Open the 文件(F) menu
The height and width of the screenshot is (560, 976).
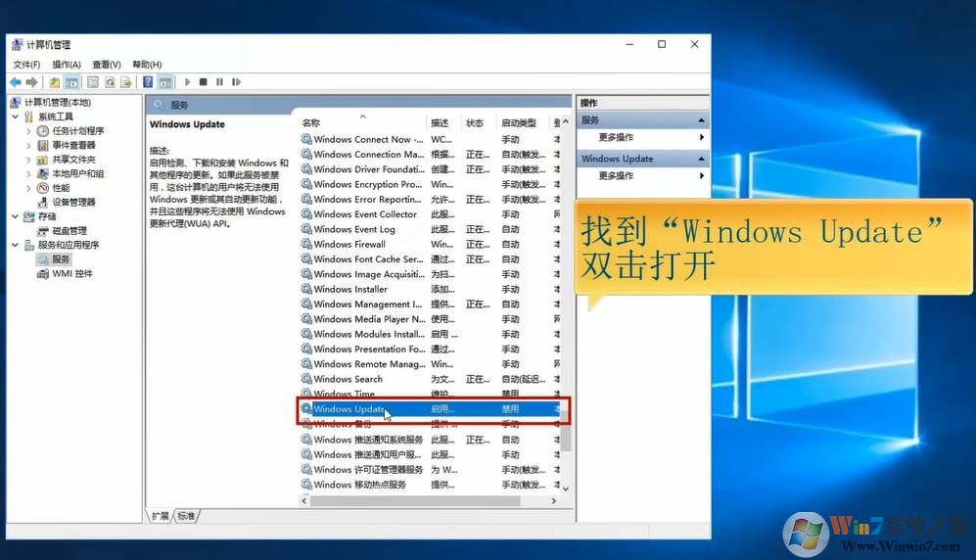(x=26, y=64)
